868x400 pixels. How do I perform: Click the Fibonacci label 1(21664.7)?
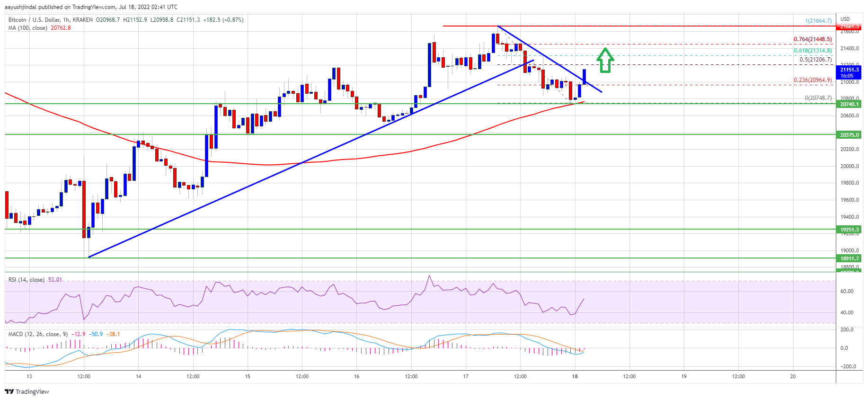click(x=818, y=21)
